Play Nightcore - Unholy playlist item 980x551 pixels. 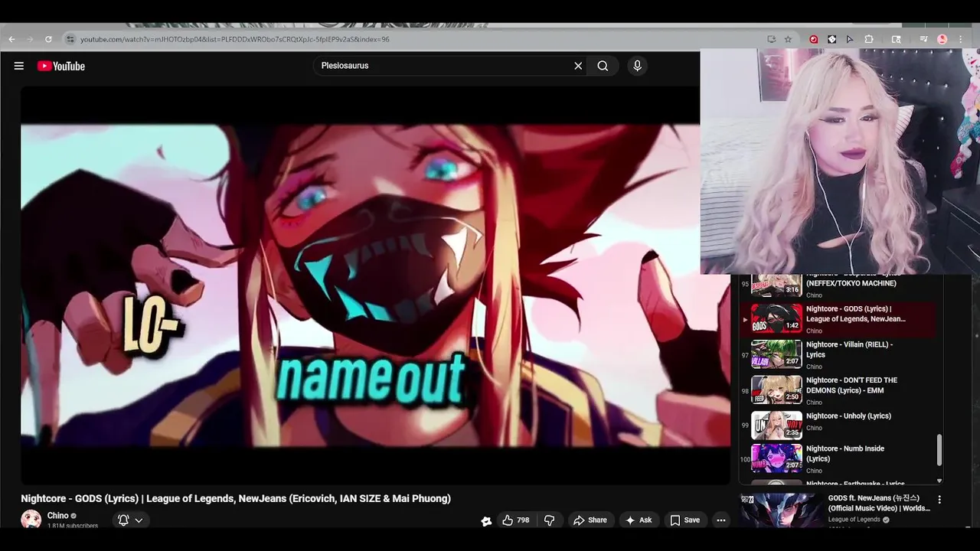[x=838, y=426]
